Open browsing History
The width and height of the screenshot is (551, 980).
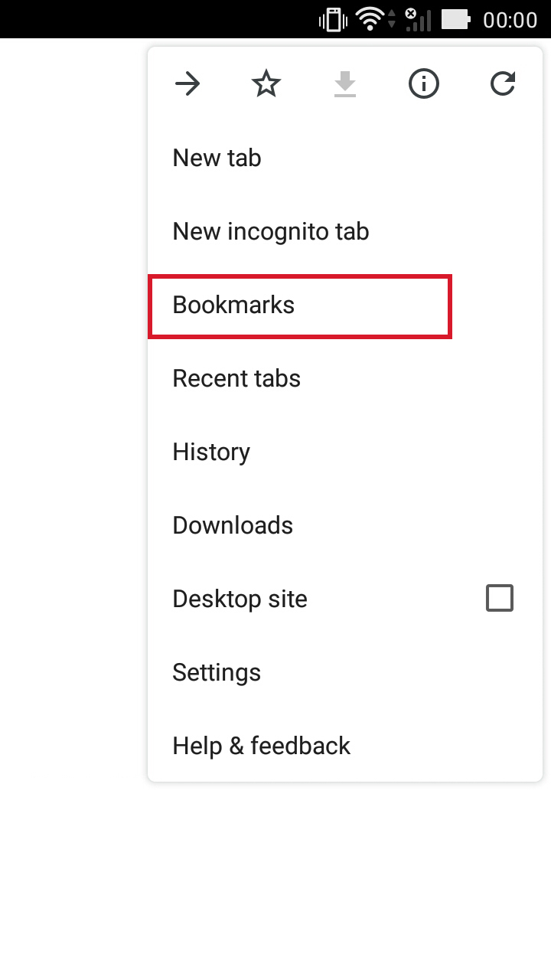click(x=211, y=452)
